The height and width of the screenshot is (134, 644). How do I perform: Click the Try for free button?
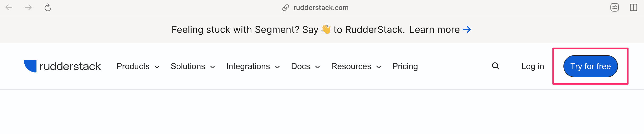click(x=590, y=66)
